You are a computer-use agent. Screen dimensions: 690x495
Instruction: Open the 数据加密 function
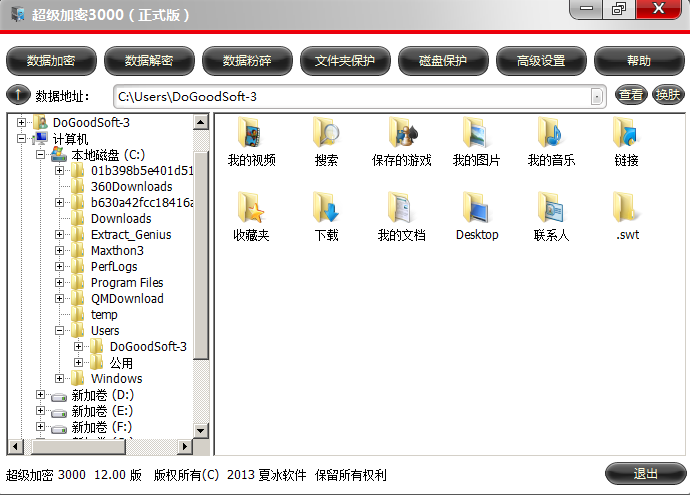coord(51,61)
